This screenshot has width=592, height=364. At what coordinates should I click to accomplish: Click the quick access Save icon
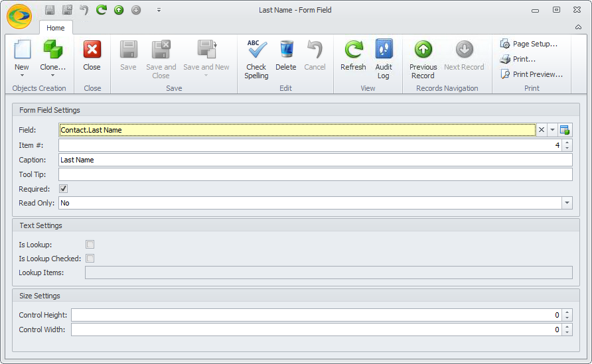coord(50,10)
